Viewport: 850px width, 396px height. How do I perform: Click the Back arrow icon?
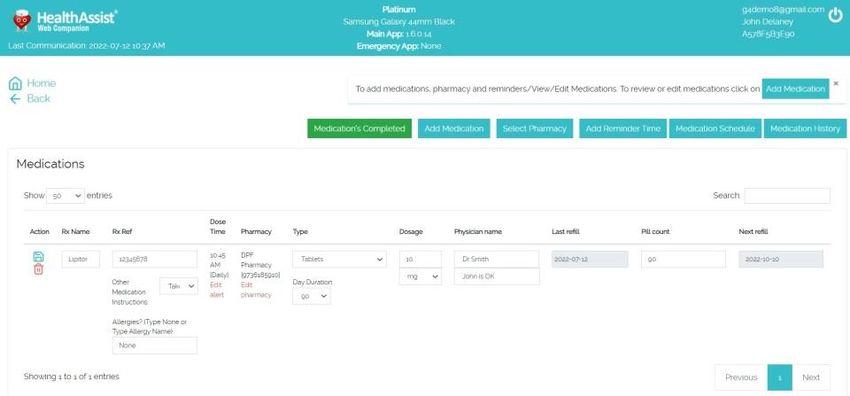tap(15, 99)
